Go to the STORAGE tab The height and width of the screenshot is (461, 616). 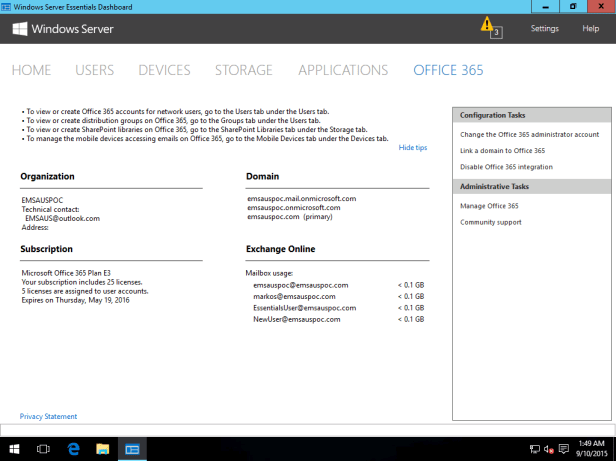point(243,70)
